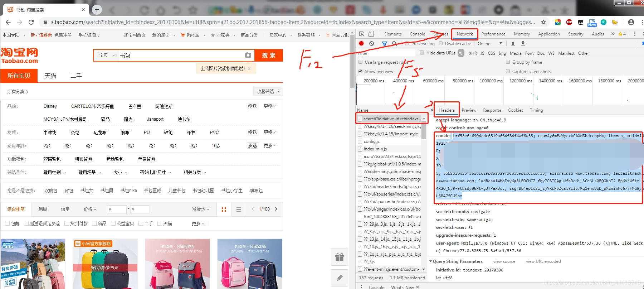
Task: Switch to the Elements tab
Action: point(393,34)
